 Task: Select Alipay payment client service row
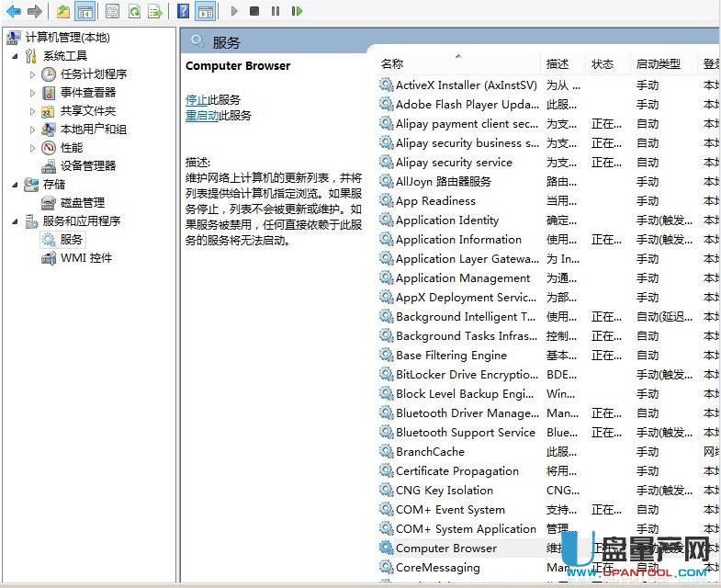(x=548, y=124)
